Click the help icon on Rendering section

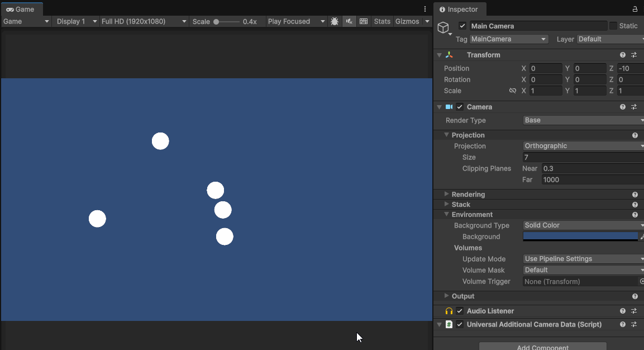pos(635,195)
